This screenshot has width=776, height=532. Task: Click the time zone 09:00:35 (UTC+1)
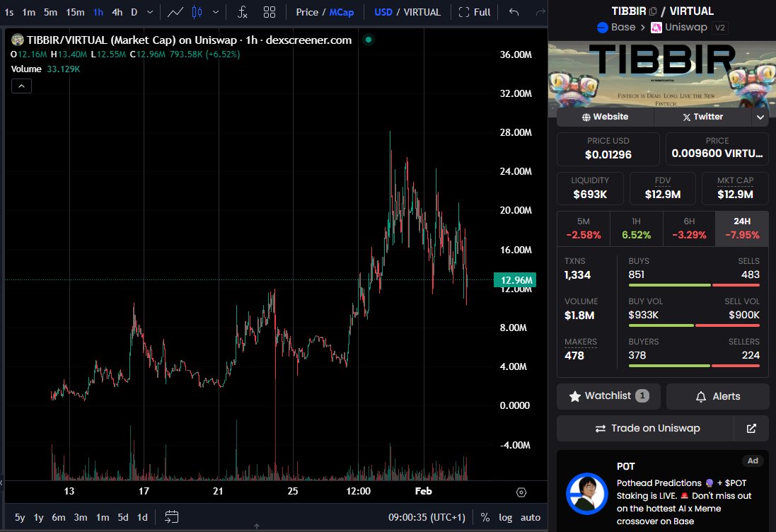[x=427, y=518]
